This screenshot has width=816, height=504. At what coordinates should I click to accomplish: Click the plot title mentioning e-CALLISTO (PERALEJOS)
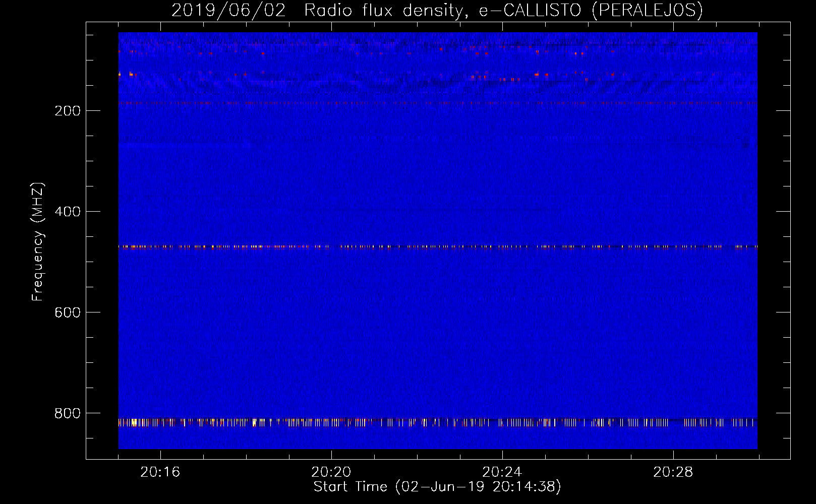437,10
